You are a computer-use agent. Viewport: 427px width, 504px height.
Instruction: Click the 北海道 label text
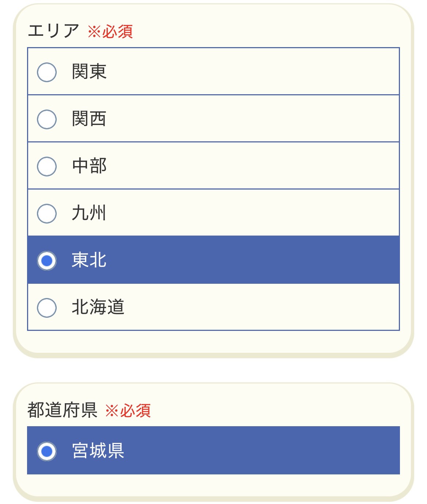tap(98, 307)
